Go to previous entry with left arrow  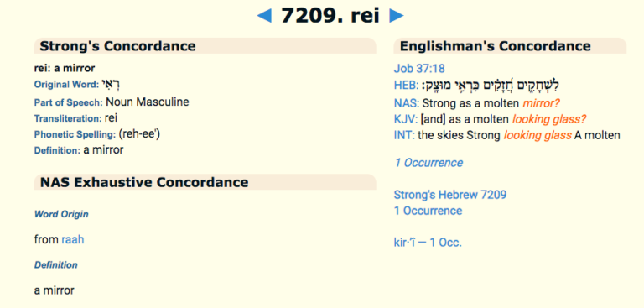(x=264, y=16)
